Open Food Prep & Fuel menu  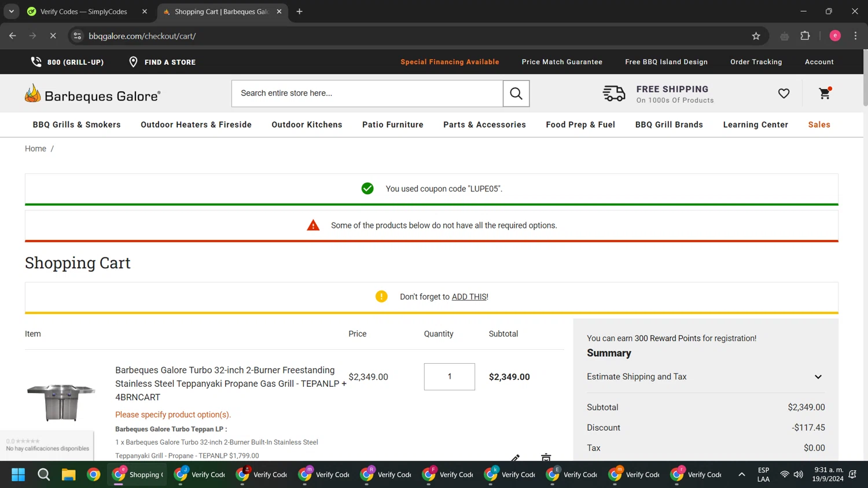point(580,125)
